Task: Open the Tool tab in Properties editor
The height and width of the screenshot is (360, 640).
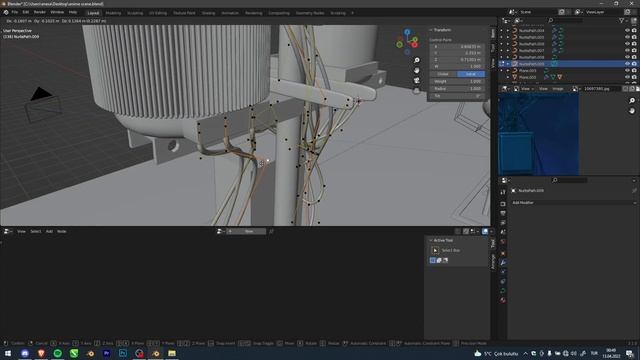Action: [x=503, y=191]
